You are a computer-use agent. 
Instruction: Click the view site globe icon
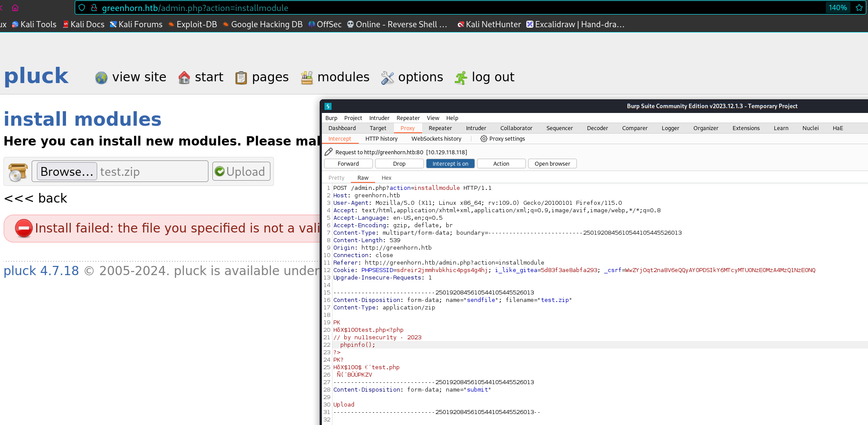[102, 78]
